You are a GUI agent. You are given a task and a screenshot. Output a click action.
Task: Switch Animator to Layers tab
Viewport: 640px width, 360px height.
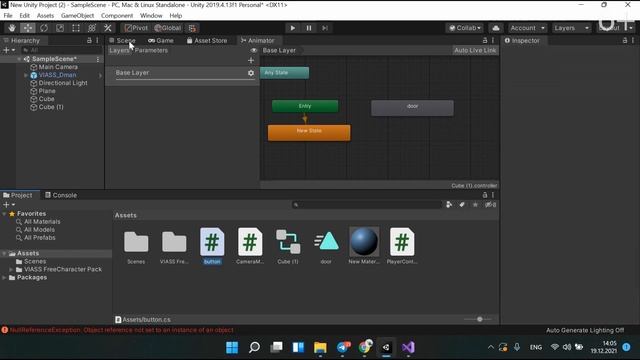coord(119,50)
